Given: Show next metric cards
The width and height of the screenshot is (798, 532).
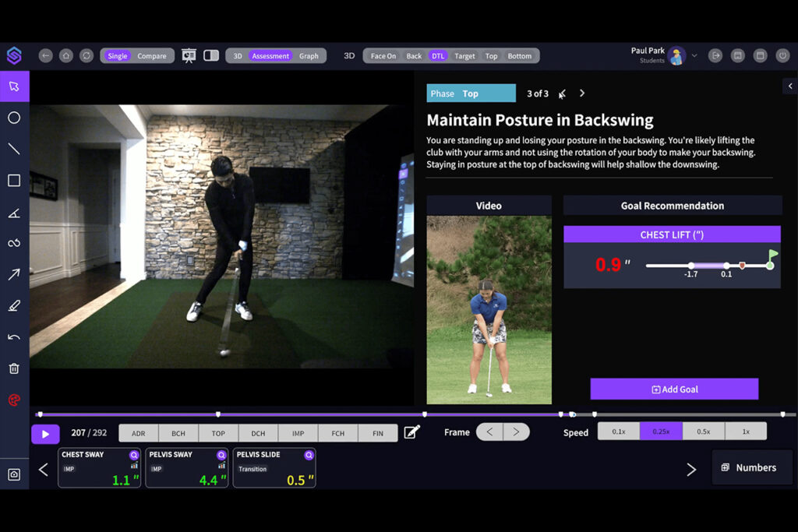Looking at the screenshot, I should [691, 470].
